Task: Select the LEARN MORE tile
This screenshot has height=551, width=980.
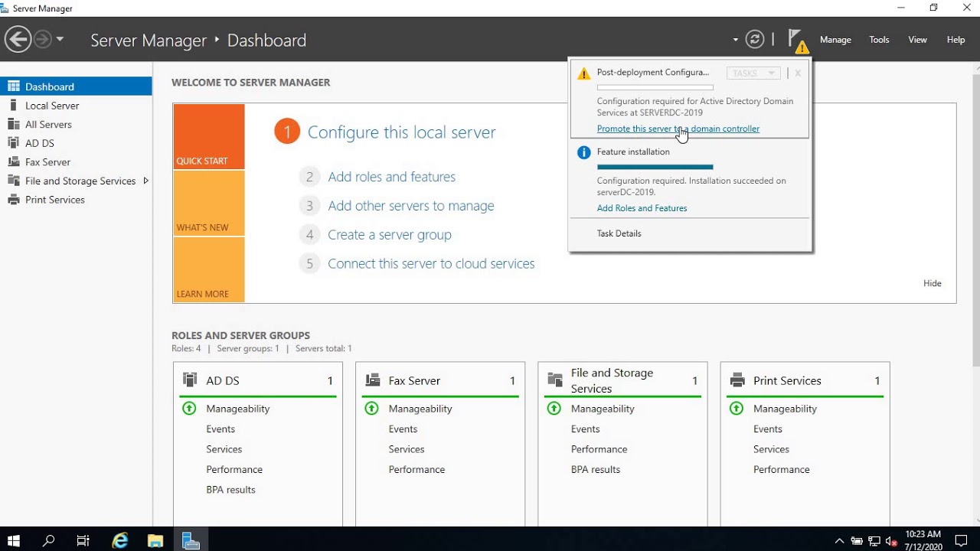Action: 209,269
